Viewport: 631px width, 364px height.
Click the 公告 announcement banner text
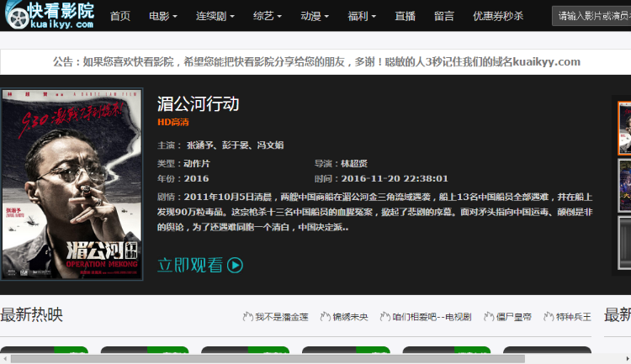[316, 62]
